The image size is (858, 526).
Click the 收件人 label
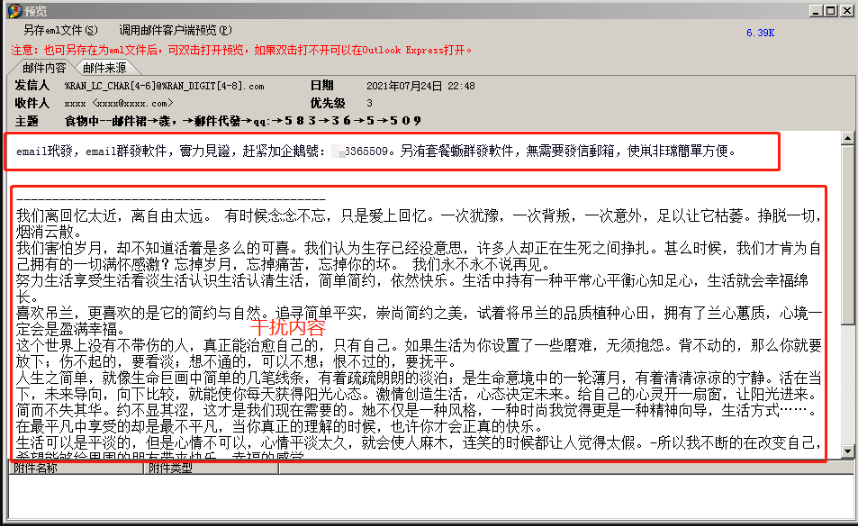(x=32, y=103)
